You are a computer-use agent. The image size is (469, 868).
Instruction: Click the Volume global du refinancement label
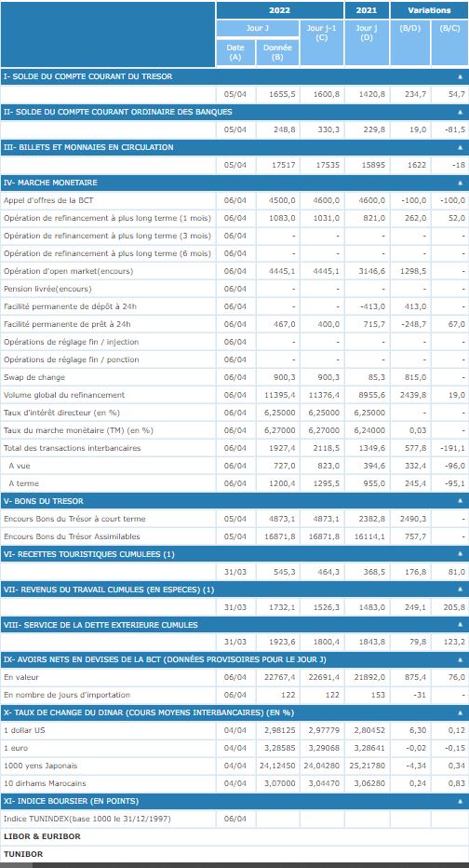pos(64,395)
